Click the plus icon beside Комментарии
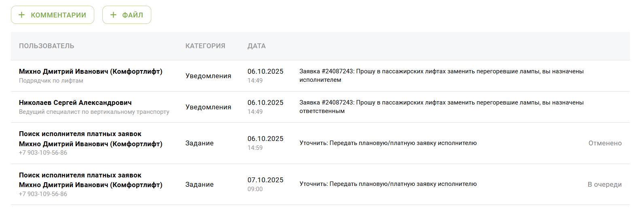Viewport: 644px width, 209px height. click(22, 15)
